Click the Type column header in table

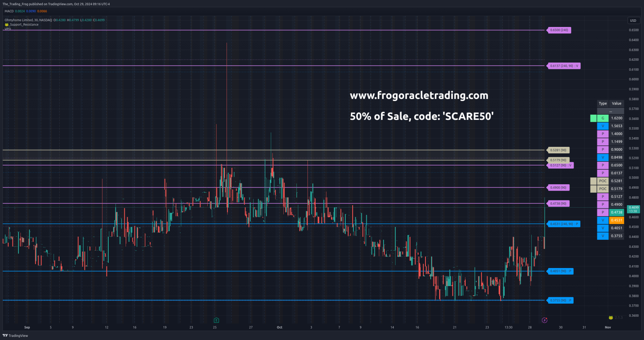(x=603, y=103)
